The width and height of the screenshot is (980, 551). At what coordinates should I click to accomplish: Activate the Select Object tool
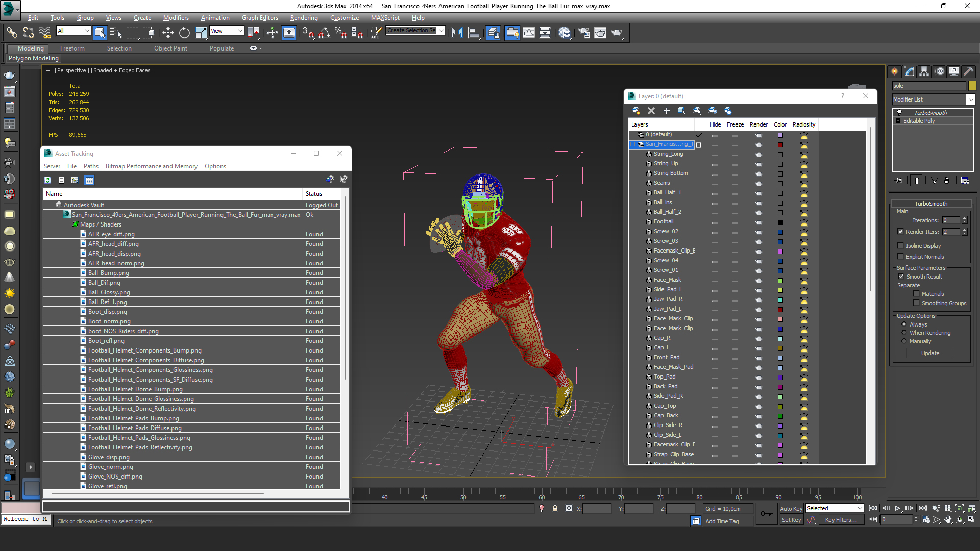click(100, 33)
